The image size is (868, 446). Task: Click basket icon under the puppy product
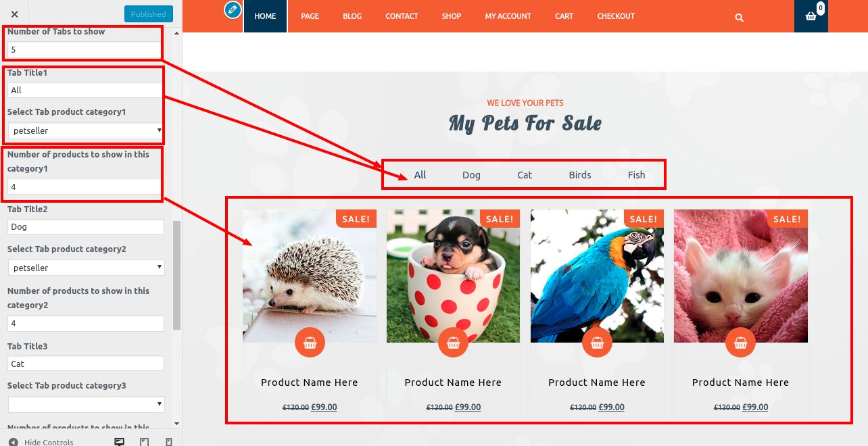453,343
